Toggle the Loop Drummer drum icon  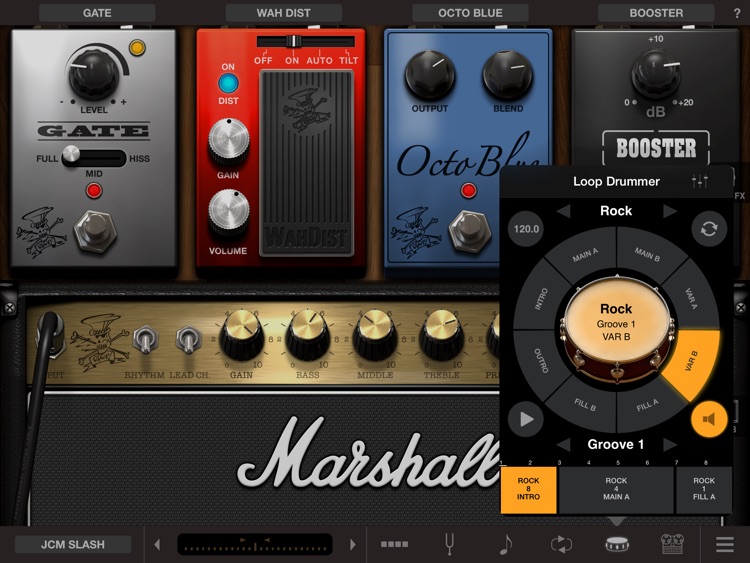click(x=617, y=544)
